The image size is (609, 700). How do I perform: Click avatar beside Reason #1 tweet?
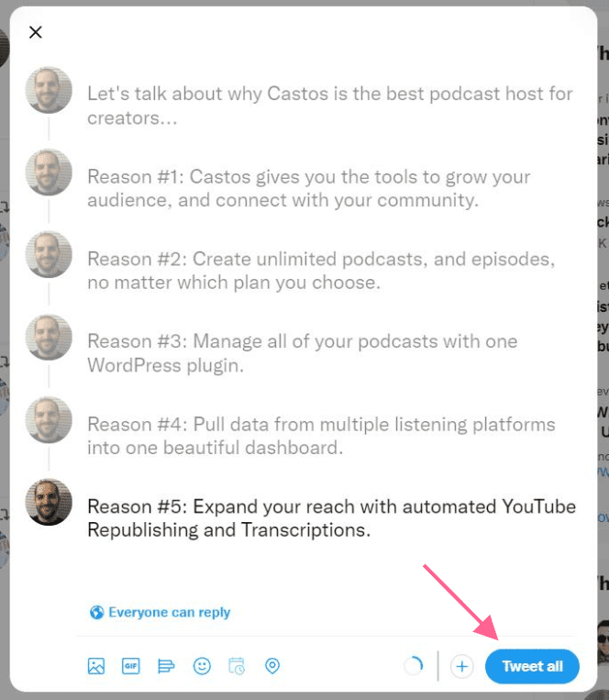click(x=49, y=172)
